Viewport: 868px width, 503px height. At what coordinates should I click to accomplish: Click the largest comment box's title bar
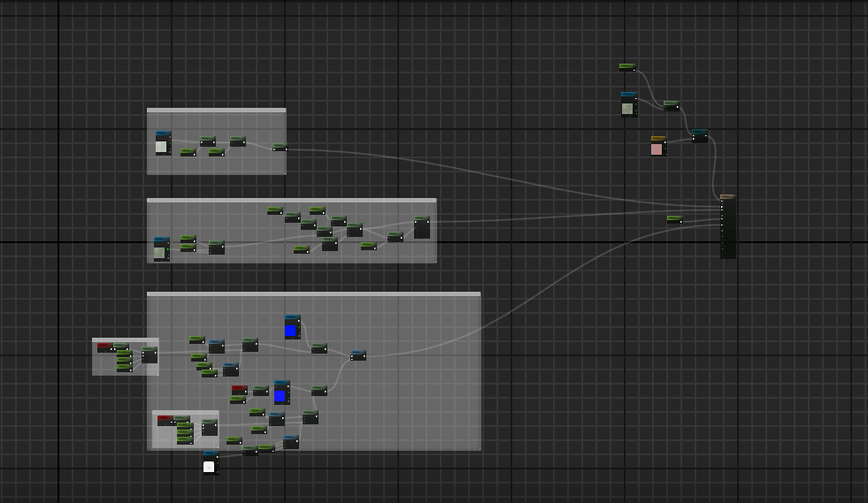tap(314, 294)
